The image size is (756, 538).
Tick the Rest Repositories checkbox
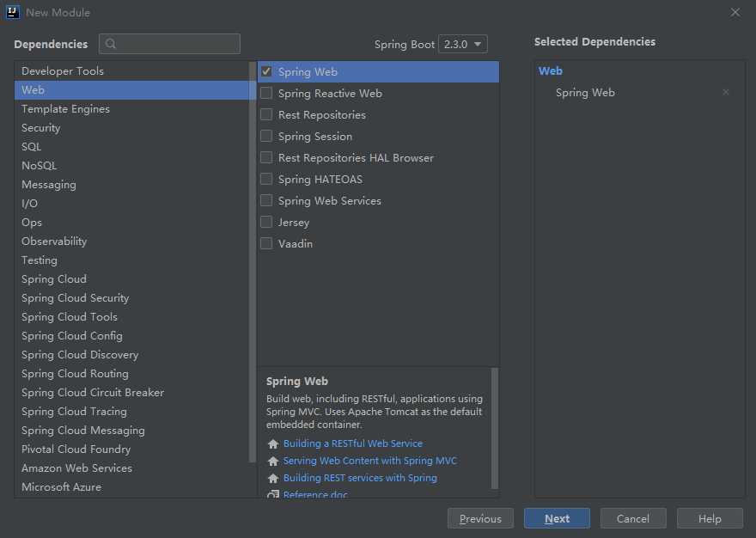[x=266, y=114]
